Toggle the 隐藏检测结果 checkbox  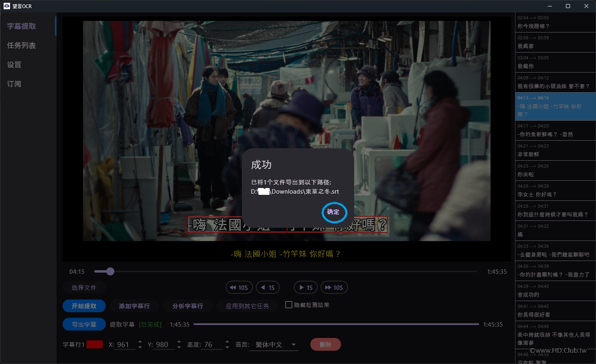click(288, 305)
